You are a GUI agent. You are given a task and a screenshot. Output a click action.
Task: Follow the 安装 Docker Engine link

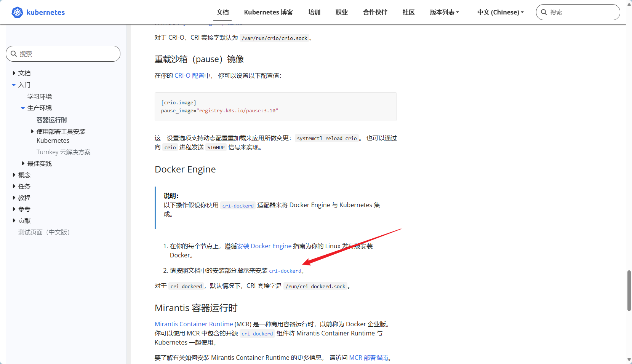click(x=264, y=246)
